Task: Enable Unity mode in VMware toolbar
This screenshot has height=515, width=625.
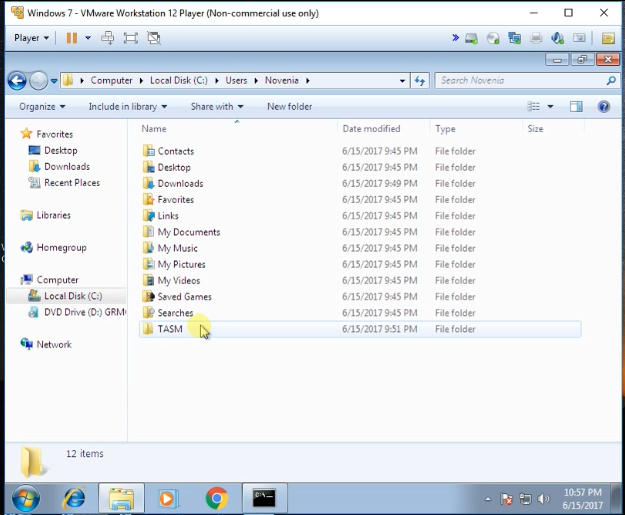Action: (x=154, y=38)
